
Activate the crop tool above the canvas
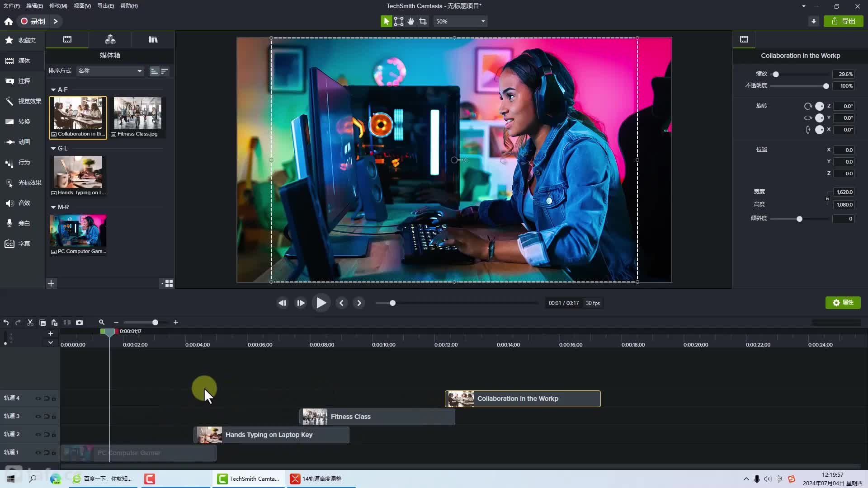(x=423, y=21)
